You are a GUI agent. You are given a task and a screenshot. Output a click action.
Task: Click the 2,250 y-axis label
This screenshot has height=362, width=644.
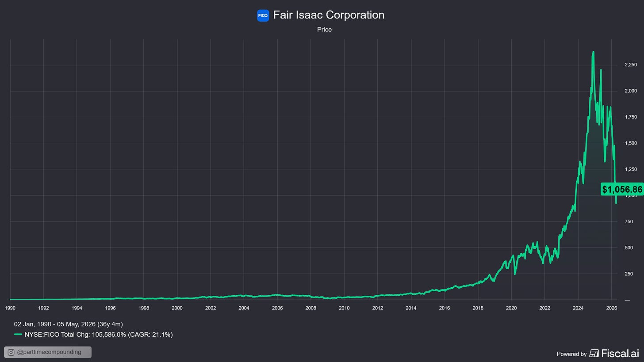(630, 65)
